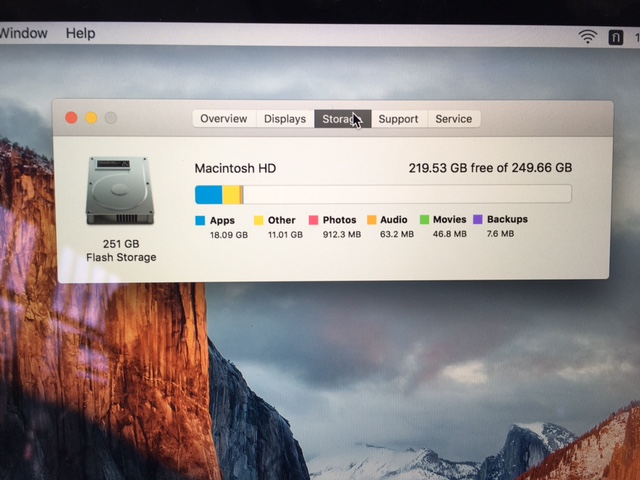The width and height of the screenshot is (640, 480).
Task: Open the Help menu
Action: point(80,33)
